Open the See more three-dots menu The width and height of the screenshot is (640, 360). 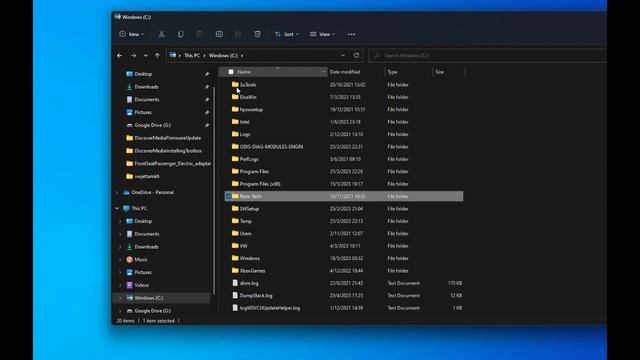[x=351, y=34]
